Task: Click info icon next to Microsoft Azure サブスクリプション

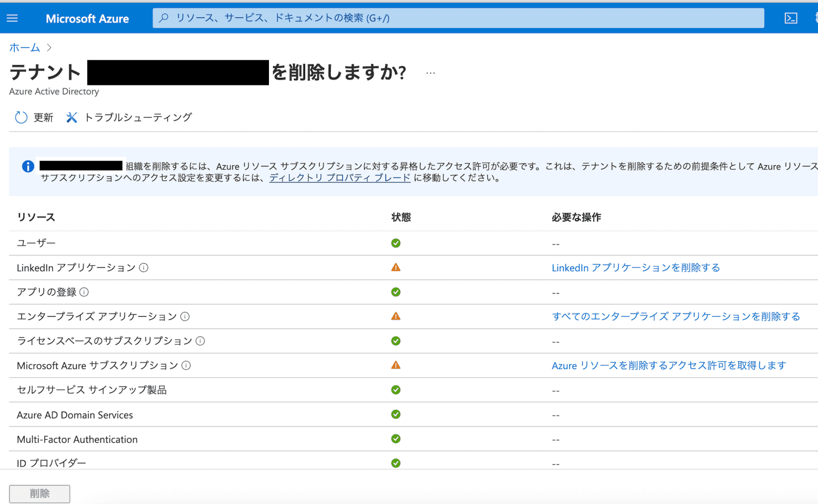Action: tap(186, 365)
